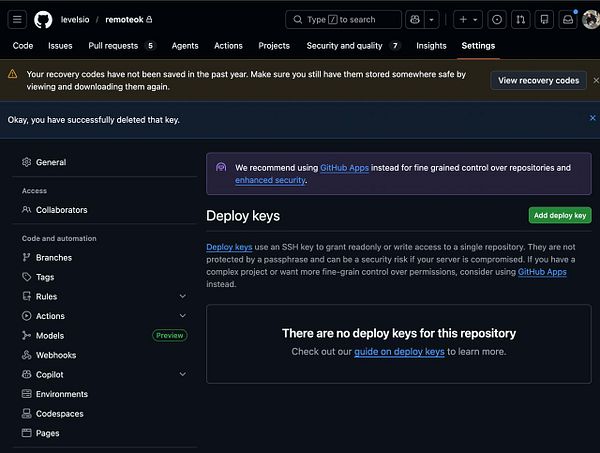Click the Pages browser icon
Viewport: 600px width, 453px height.
[26, 433]
